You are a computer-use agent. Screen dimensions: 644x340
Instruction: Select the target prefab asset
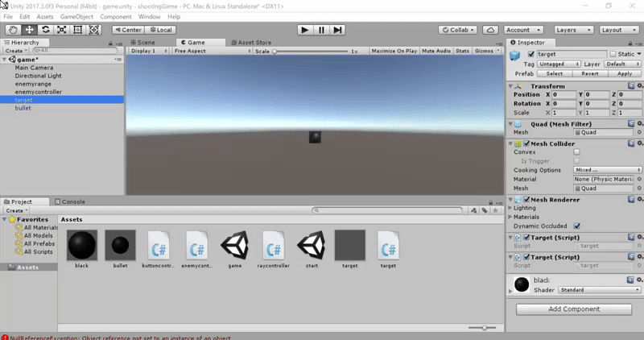coord(350,245)
